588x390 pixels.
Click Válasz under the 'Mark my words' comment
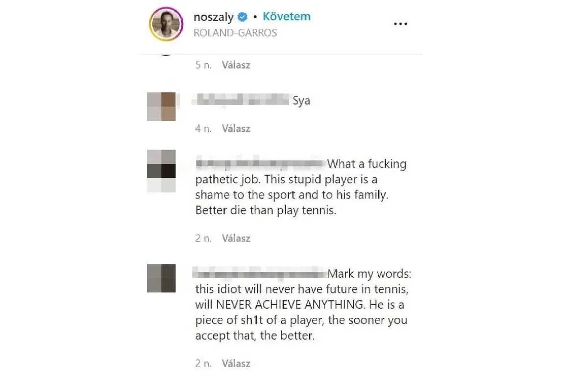(236, 364)
